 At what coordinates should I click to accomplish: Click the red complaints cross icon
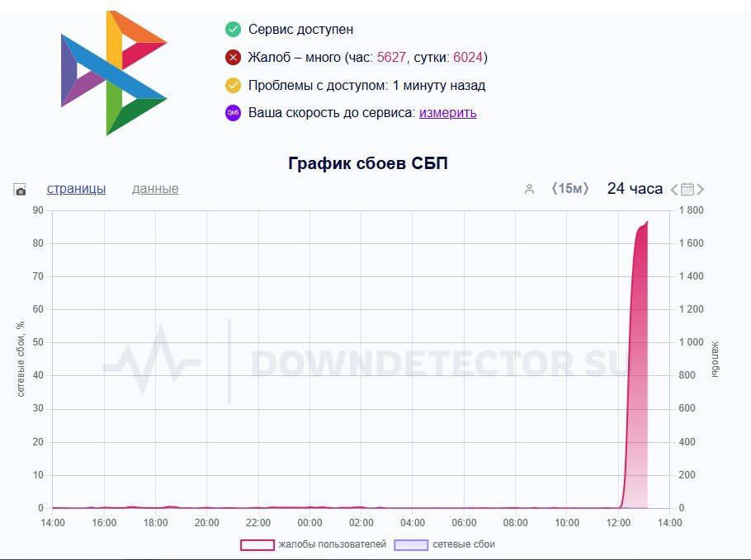click(233, 58)
